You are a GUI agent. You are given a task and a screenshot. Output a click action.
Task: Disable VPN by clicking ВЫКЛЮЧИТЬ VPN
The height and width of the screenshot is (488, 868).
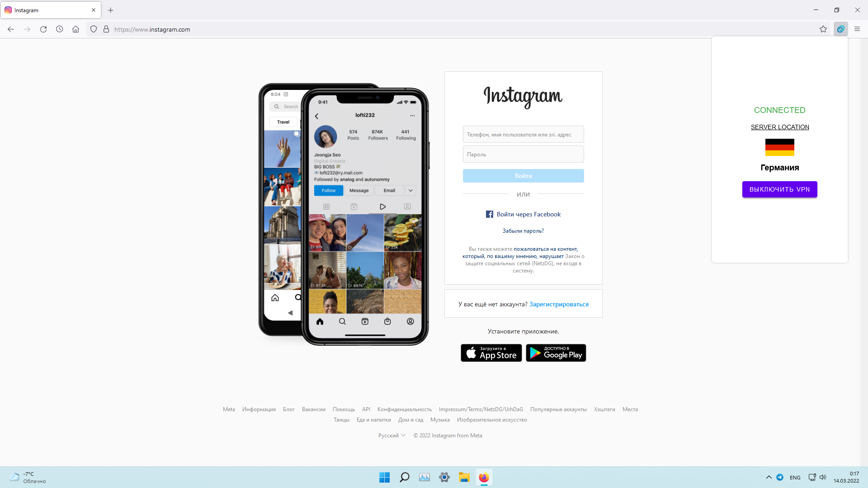pos(780,189)
